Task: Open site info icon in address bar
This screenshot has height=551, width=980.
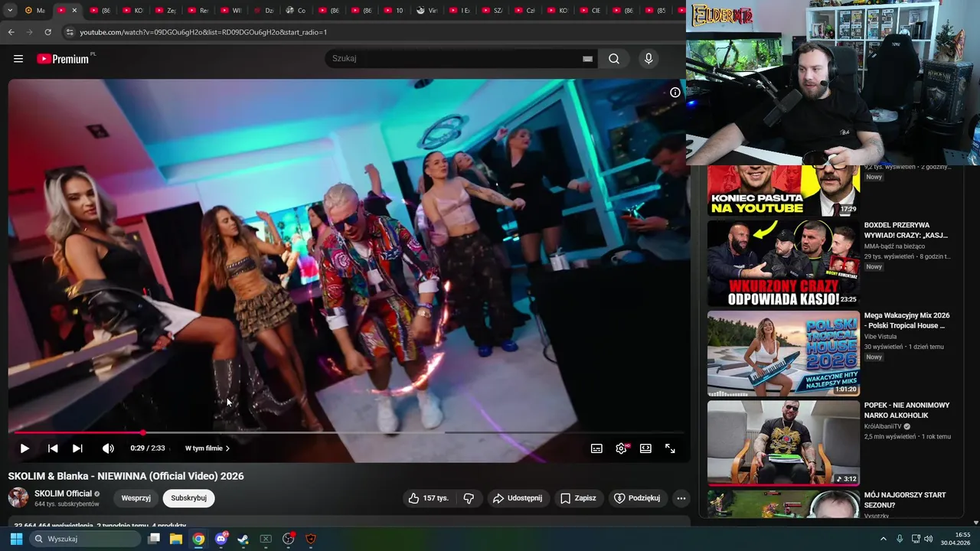Action: coord(70,32)
